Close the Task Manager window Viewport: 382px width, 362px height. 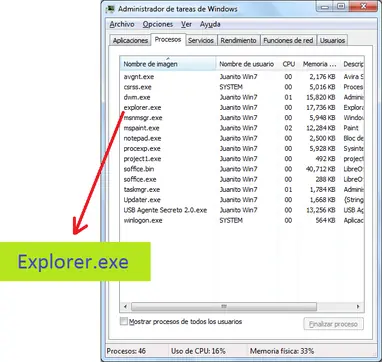click(364, 6)
